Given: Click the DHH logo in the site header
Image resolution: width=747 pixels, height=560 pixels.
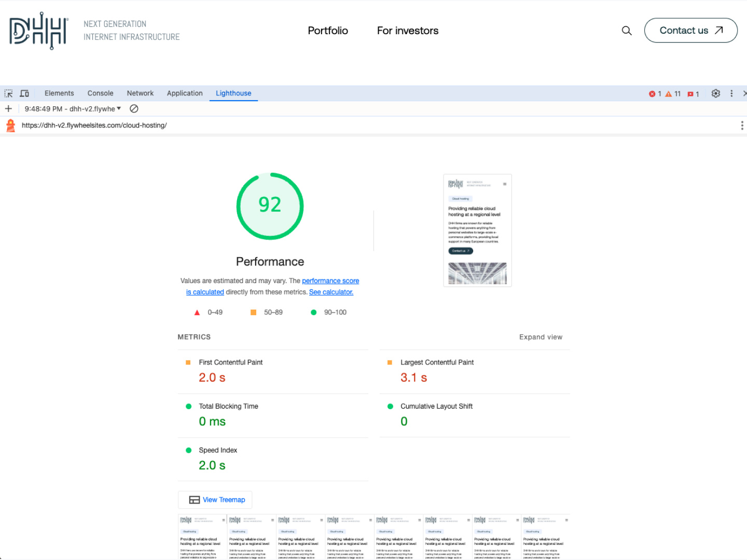Looking at the screenshot, I should tap(39, 31).
